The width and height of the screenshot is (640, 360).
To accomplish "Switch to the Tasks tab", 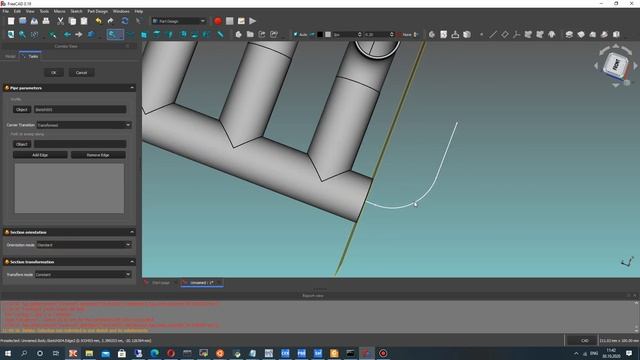I will (30, 56).
